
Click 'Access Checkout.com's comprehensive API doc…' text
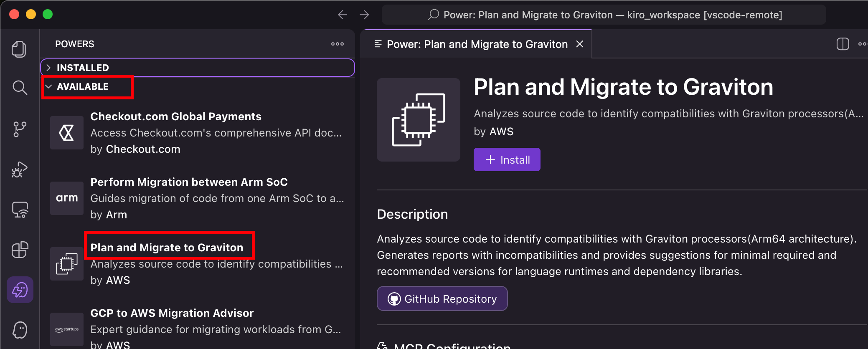(216, 133)
